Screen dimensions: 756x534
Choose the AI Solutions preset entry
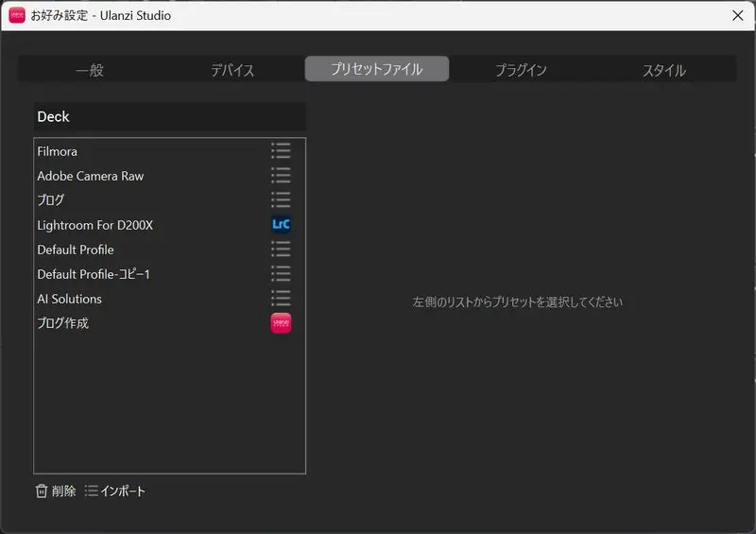(69, 299)
